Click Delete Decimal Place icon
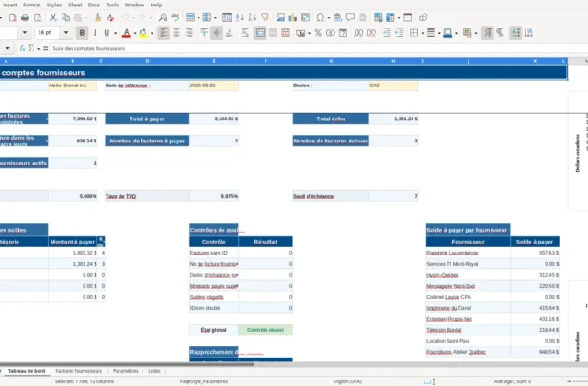Viewport: 588px width, 386px height. coord(371,33)
